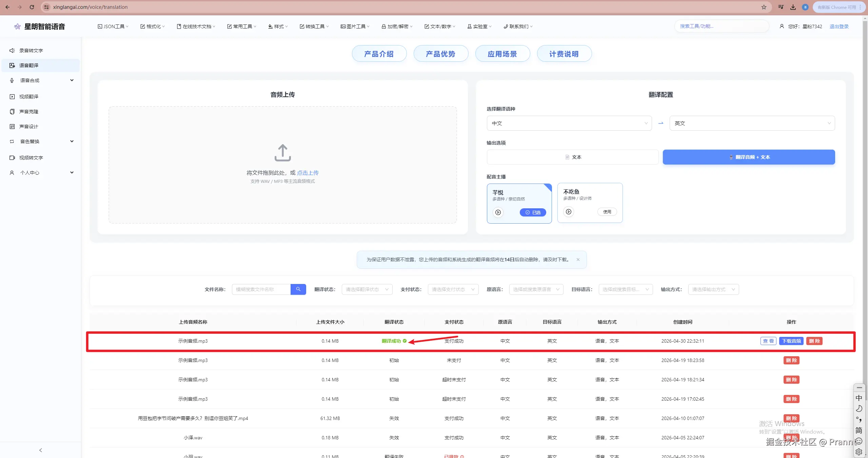Open 格式化 menu

pos(153,26)
